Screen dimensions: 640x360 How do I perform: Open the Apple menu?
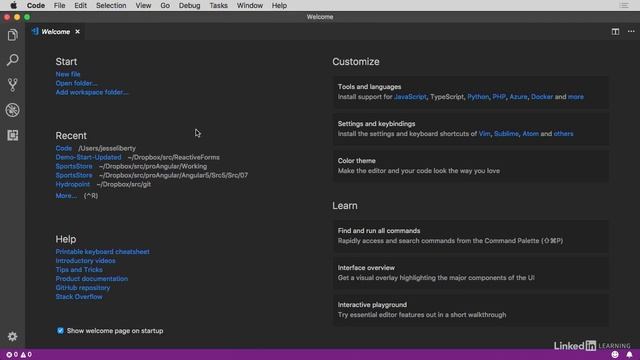click(13, 5)
